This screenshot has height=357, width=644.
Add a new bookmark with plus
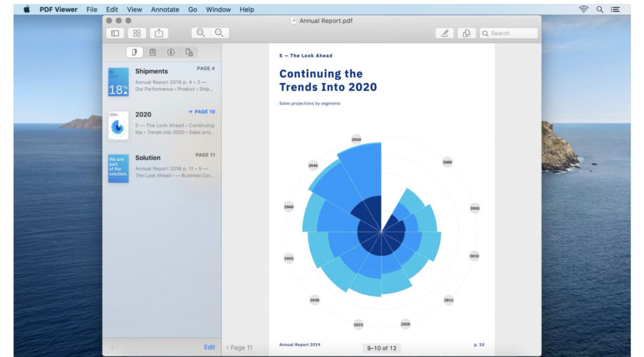coord(112,348)
